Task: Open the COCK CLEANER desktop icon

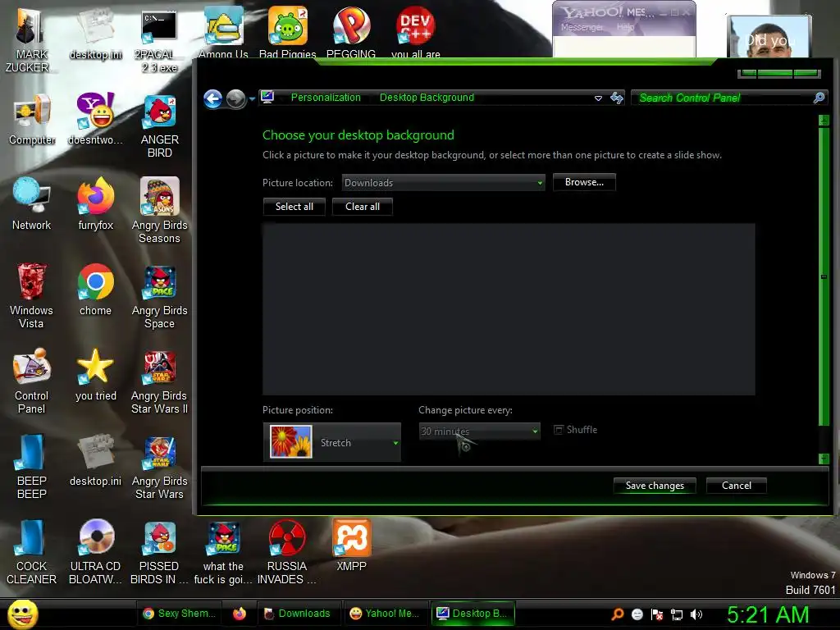Action: (32, 552)
